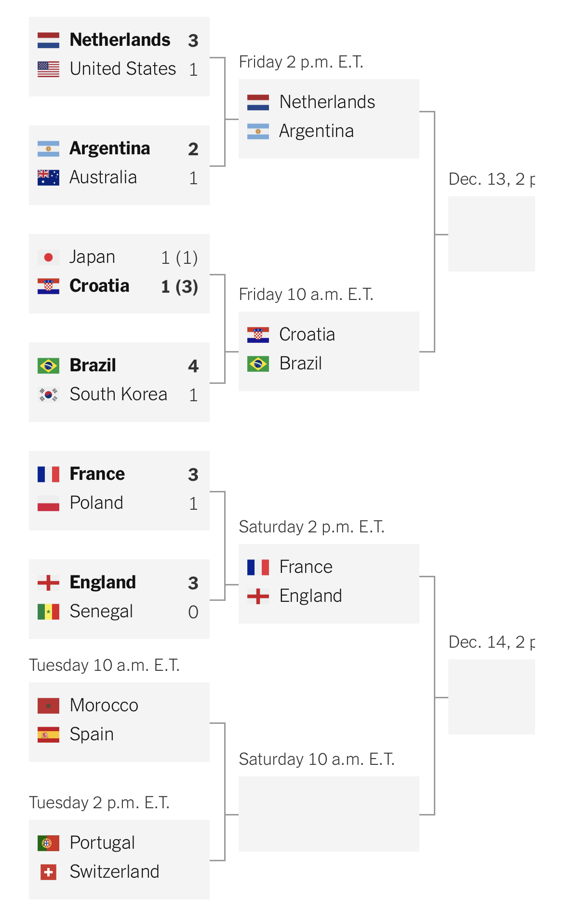564x924 pixels.
Task: Click the Brazil team name with score 4
Action: click(93, 366)
